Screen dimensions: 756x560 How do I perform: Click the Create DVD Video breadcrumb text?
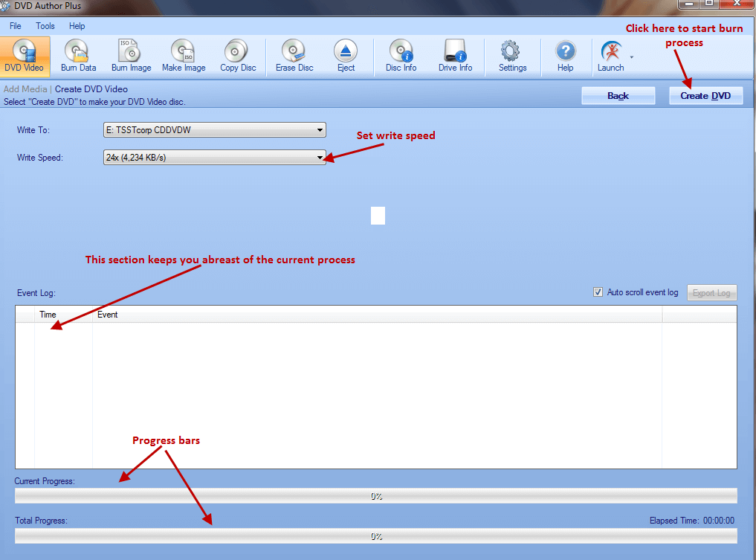(91, 89)
